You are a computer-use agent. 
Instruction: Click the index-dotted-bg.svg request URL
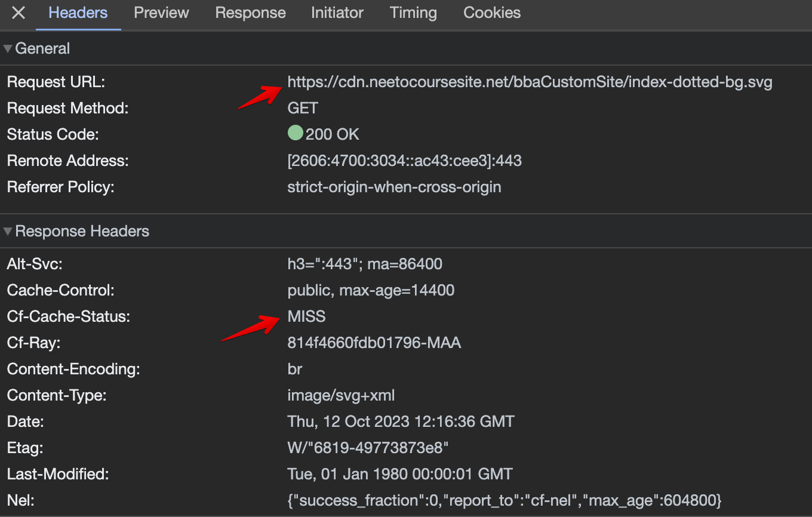(x=530, y=82)
